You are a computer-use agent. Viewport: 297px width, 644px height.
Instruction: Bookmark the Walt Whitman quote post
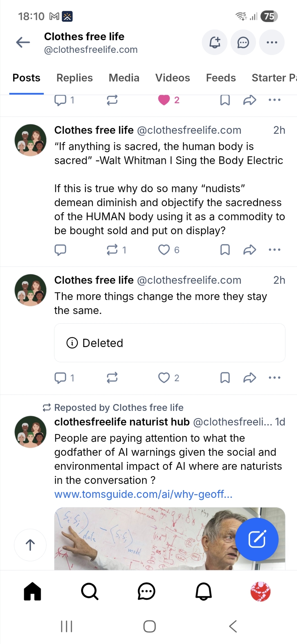coord(225,250)
